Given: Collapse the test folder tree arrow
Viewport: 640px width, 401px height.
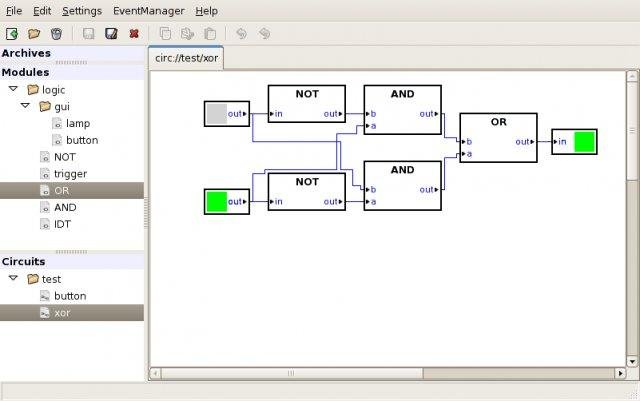Looking at the screenshot, I should tap(13, 278).
